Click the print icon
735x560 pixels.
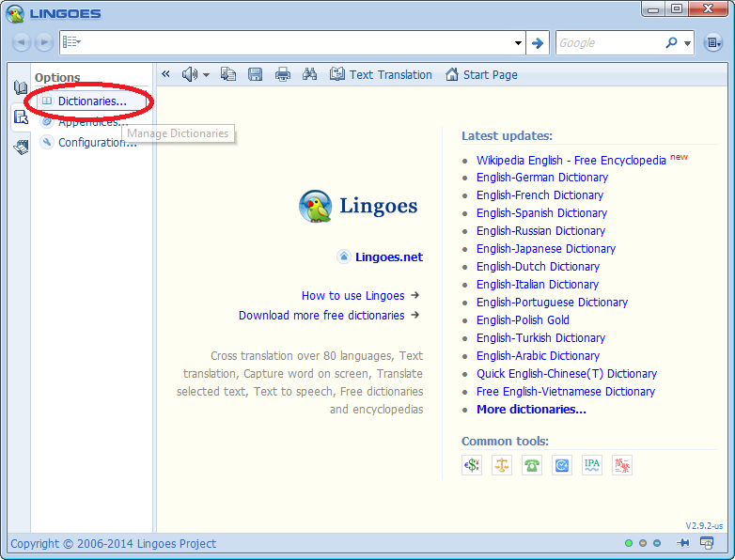pyautogui.click(x=283, y=74)
